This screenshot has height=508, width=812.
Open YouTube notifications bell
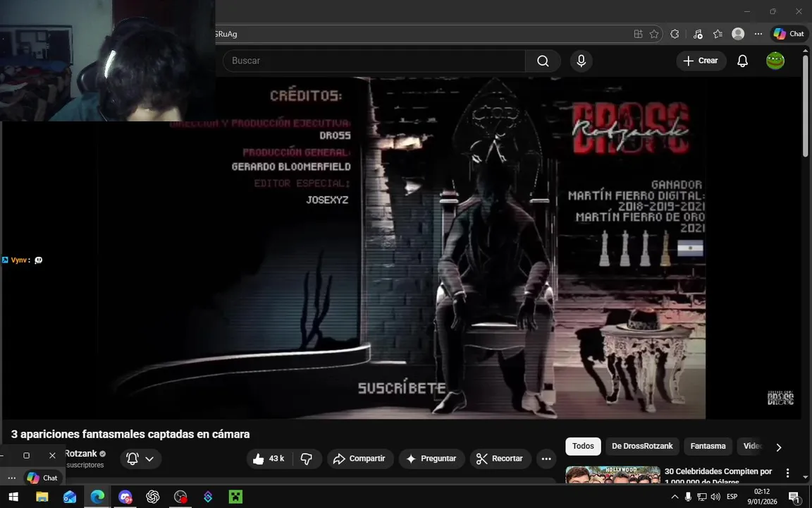[x=743, y=61]
